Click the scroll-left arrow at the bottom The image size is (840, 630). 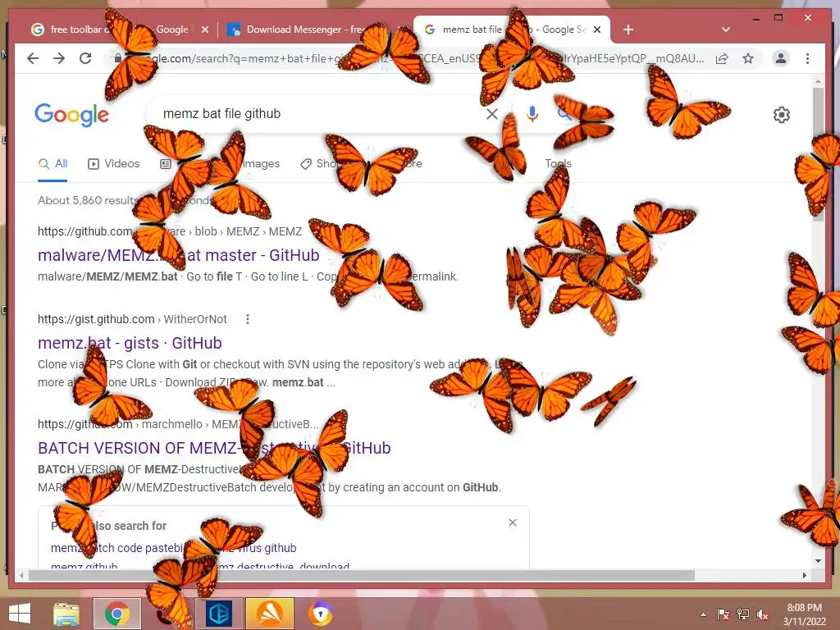21,575
